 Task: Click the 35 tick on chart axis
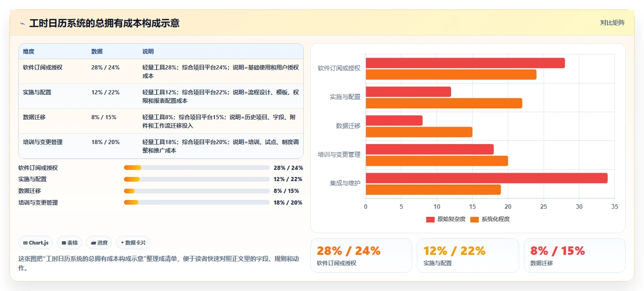point(614,207)
